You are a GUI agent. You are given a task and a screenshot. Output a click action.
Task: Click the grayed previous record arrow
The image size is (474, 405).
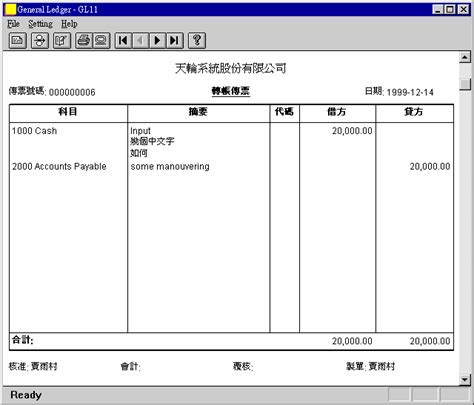141,41
